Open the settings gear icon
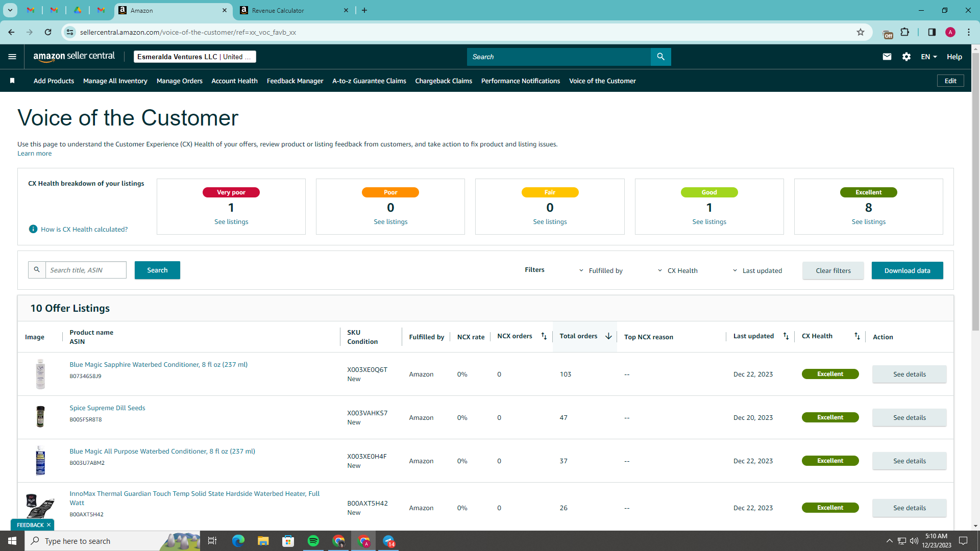The height and width of the screenshot is (551, 980). pyautogui.click(x=906, y=57)
